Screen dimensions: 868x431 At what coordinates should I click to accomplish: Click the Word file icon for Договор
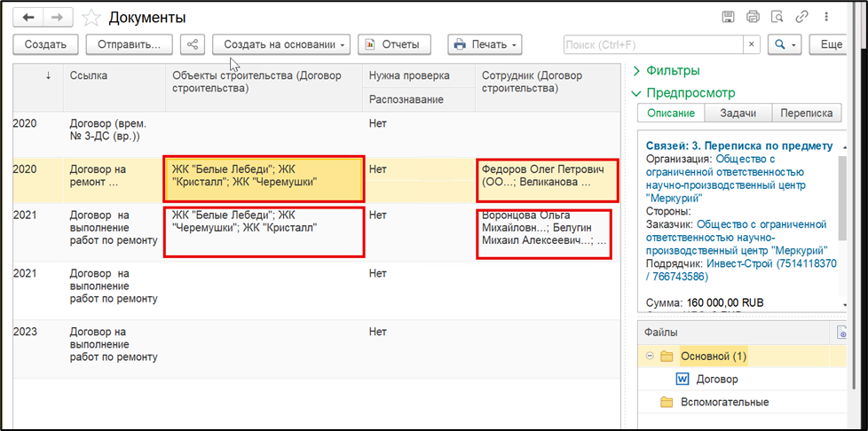coord(683,380)
